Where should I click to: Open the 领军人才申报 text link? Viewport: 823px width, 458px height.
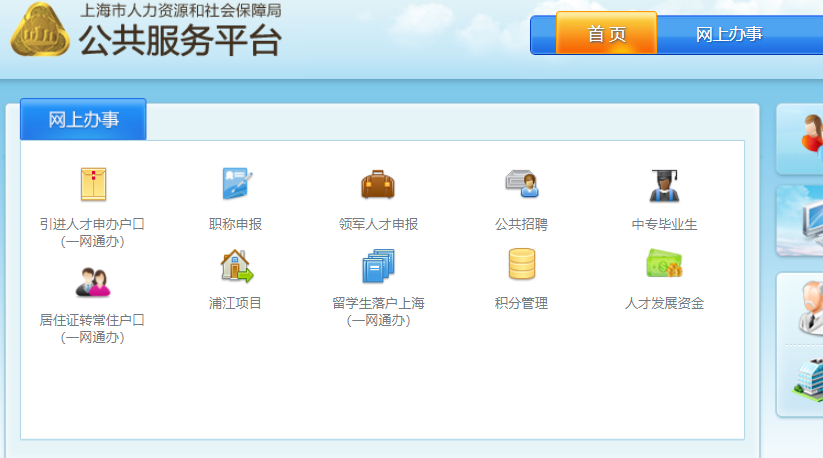378,224
